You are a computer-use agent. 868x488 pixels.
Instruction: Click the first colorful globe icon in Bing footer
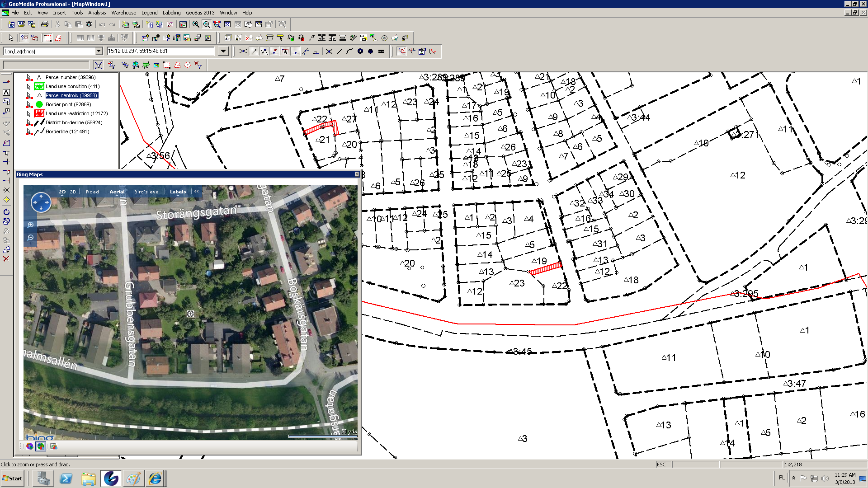[x=30, y=446]
